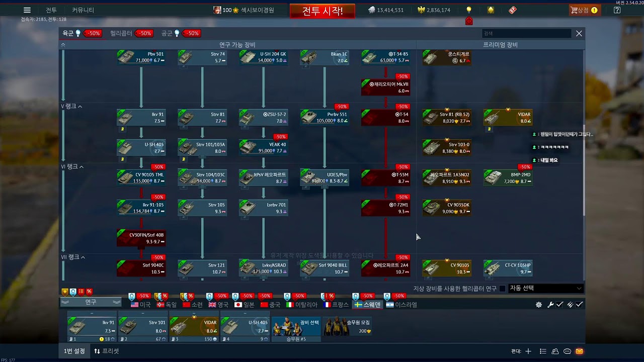644x362 pixels.
Task: Click the silver lions currency icon
Action: (371, 10)
